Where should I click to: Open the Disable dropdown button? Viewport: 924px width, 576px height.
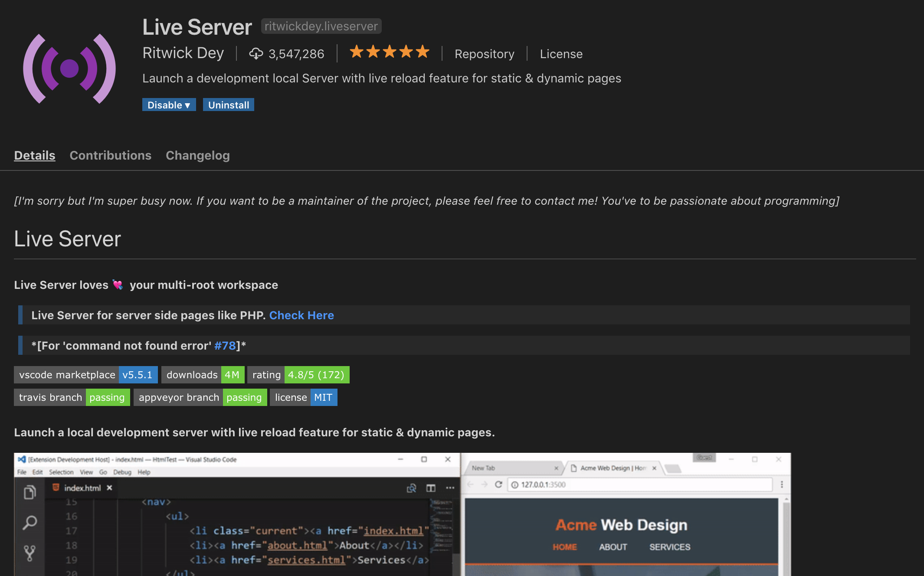coord(169,105)
